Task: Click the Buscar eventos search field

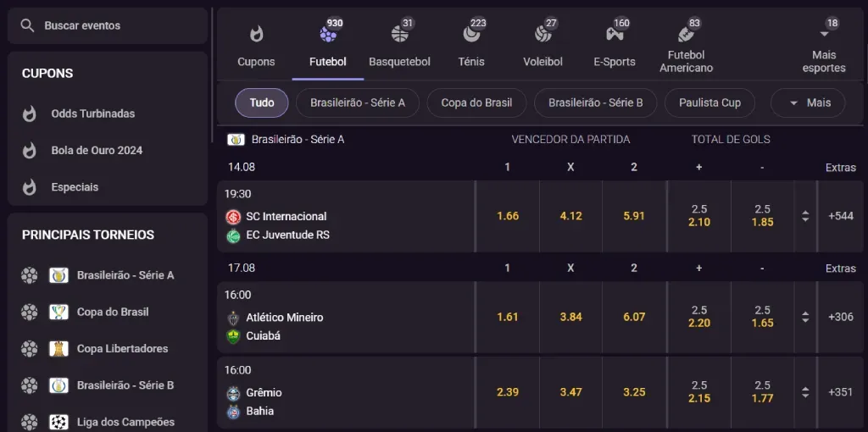Action: 108,25
